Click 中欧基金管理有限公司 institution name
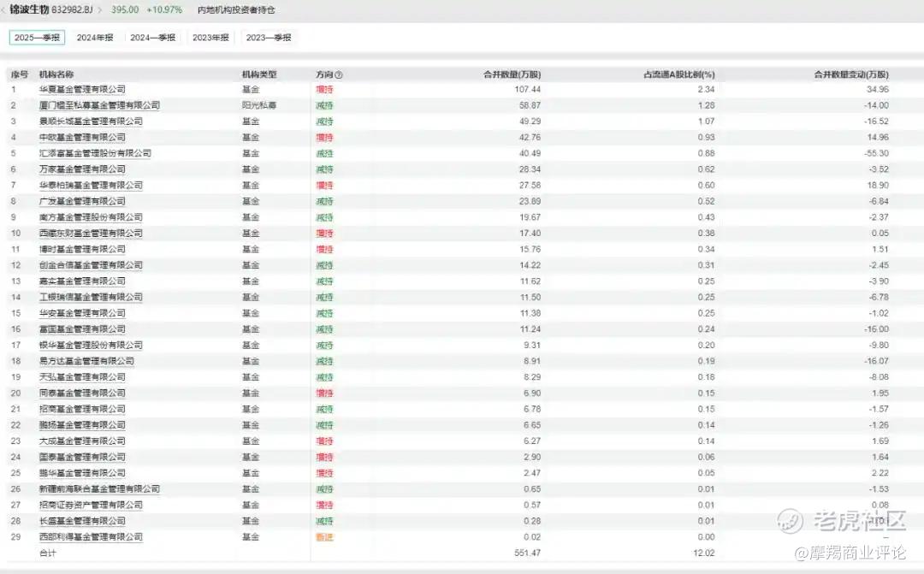Screen dimensions: 924x574 pos(82,138)
